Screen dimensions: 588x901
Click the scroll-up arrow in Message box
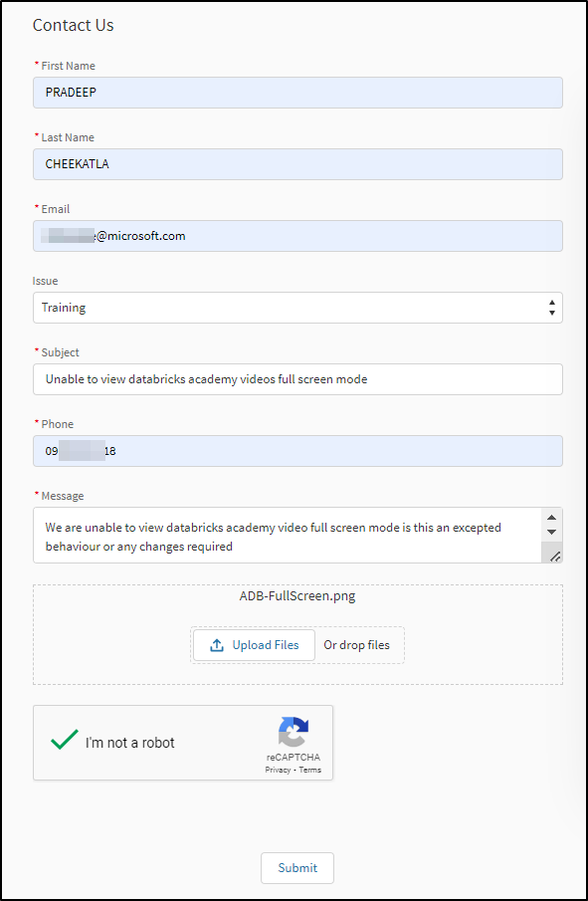pos(551,517)
